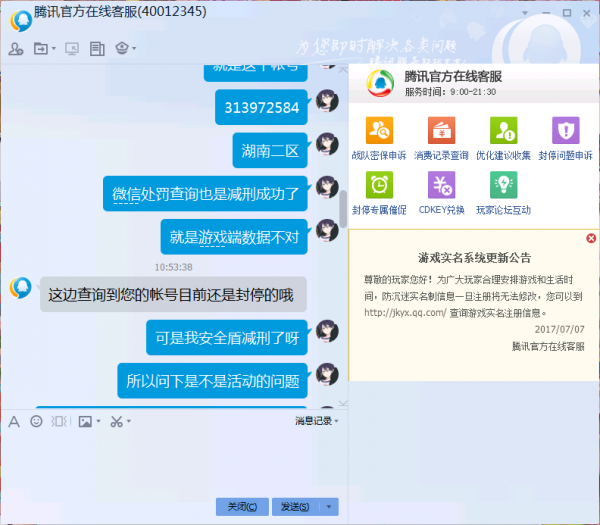The width and height of the screenshot is (600, 525).
Task: Open 战队密保申诉 service icon
Action: coord(379,131)
